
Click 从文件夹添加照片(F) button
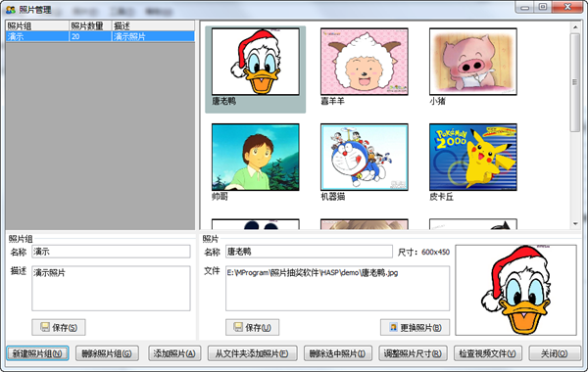pos(253,353)
